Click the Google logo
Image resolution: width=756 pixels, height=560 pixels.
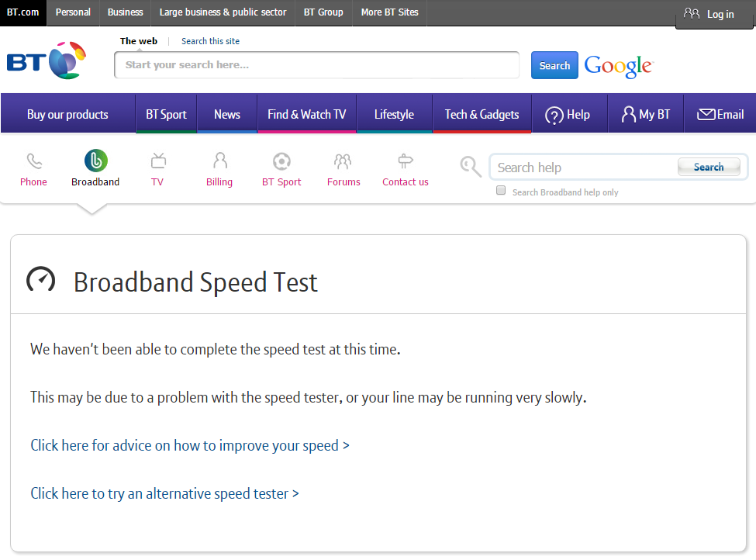(619, 66)
